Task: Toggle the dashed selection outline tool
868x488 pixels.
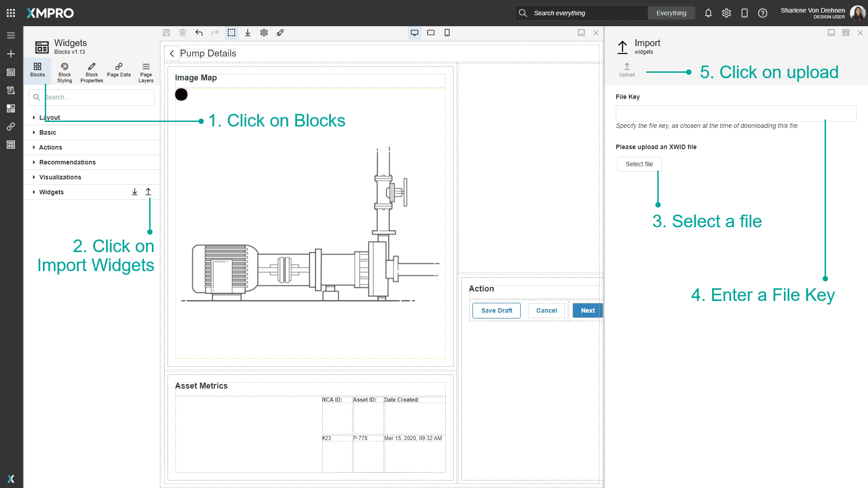Action: pyautogui.click(x=231, y=33)
